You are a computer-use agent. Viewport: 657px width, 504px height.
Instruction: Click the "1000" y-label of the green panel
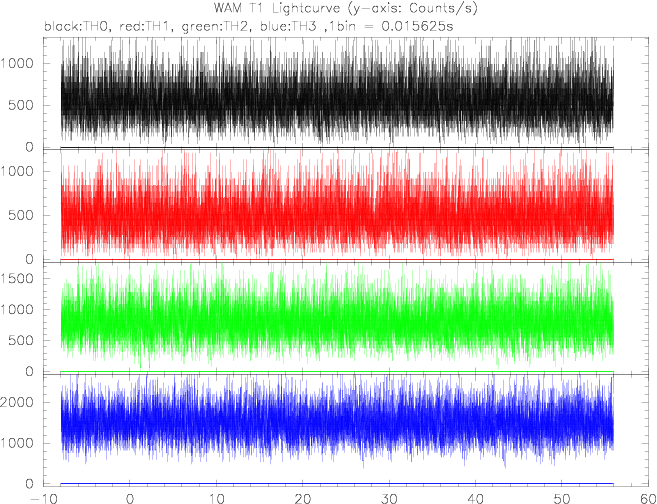17,310
